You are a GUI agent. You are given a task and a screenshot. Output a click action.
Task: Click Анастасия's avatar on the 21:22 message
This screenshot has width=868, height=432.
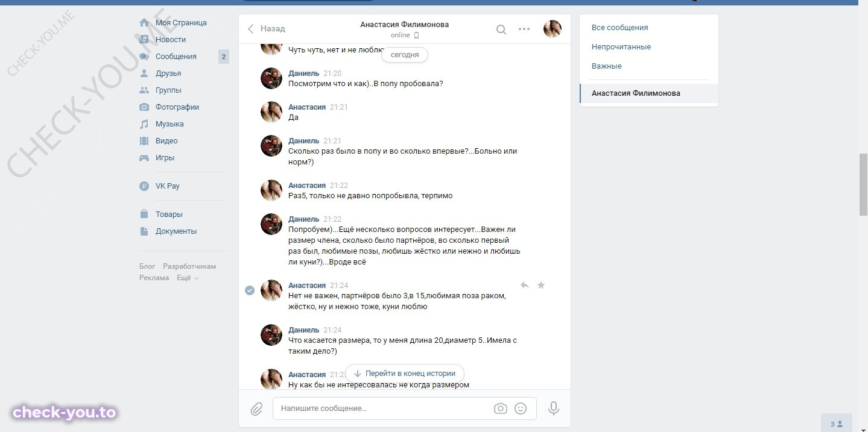point(271,190)
